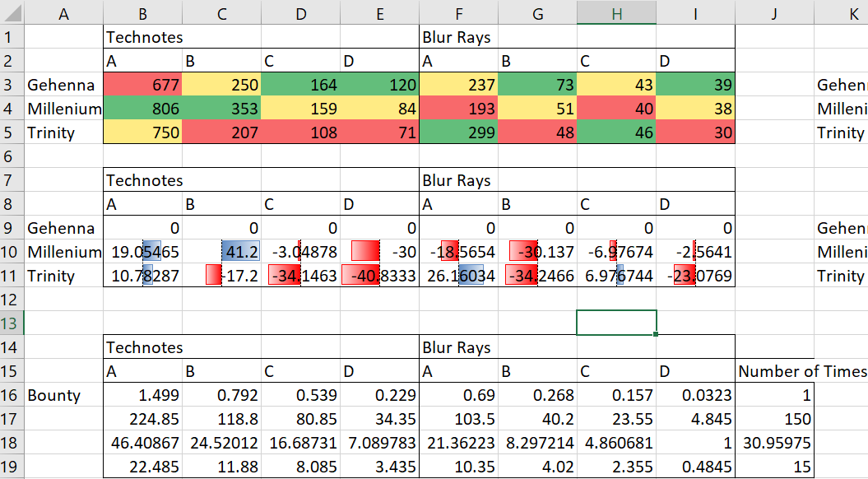Click the cell with 8.297214

pyautogui.click(x=537, y=443)
